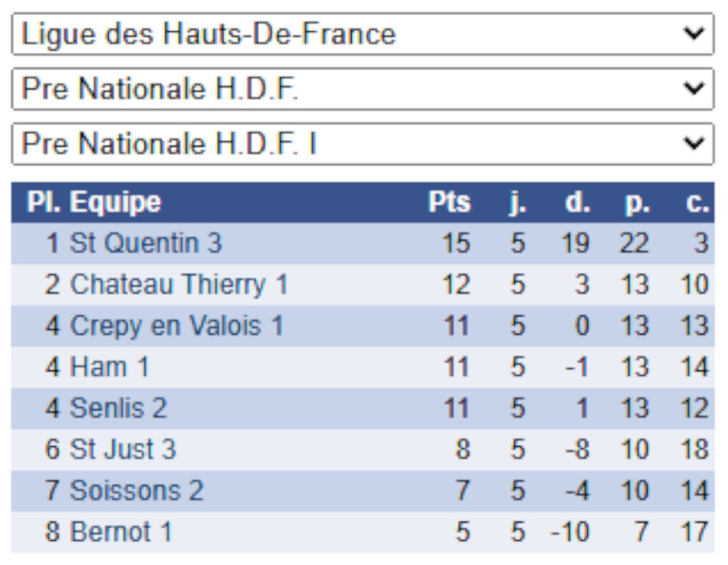Click Bernot 1's -10 goal difference
This screenshot has width=728, height=565.
(x=570, y=532)
